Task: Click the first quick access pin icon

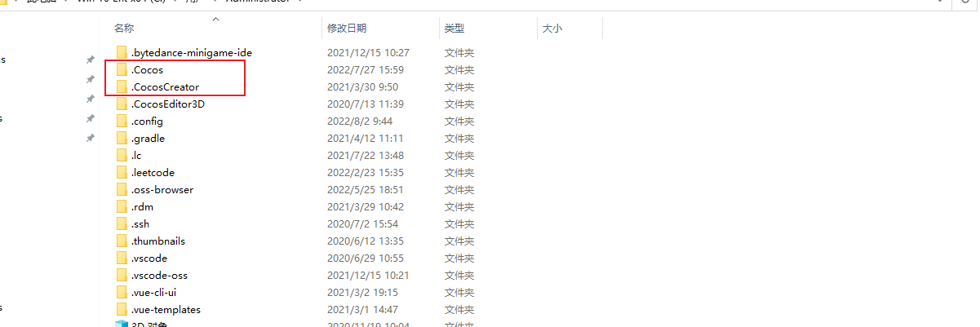Action: pos(90,60)
